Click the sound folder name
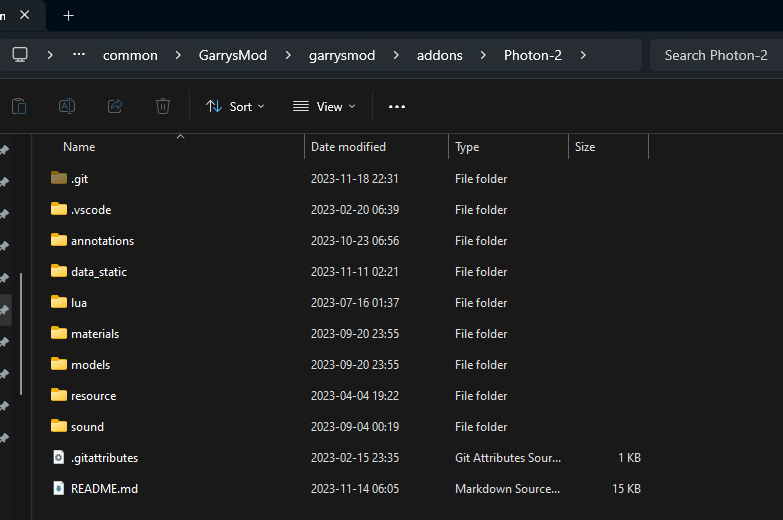This screenshot has height=520, width=783. [87, 427]
